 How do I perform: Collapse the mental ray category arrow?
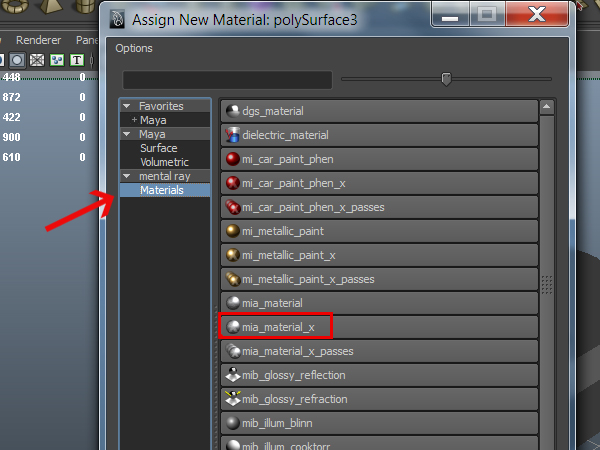(x=127, y=176)
